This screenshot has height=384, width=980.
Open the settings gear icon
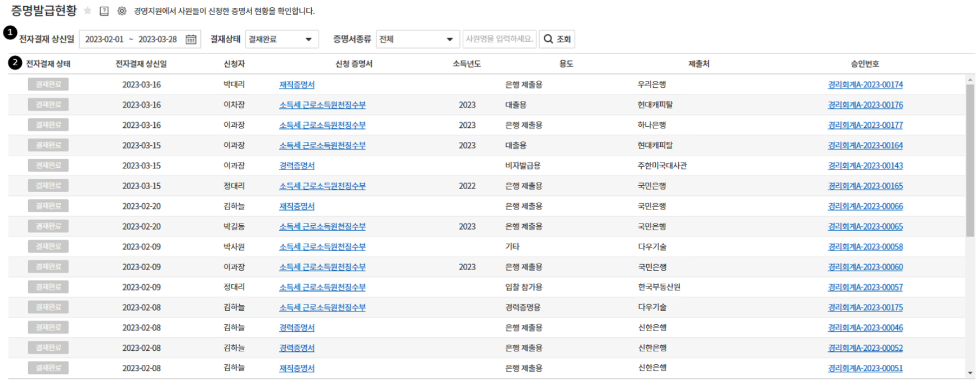click(122, 11)
